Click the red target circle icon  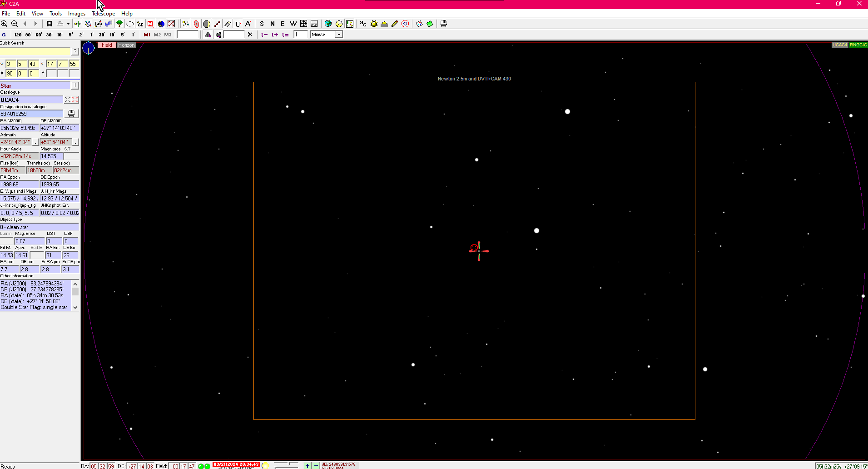pyautogui.click(x=405, y=24)
